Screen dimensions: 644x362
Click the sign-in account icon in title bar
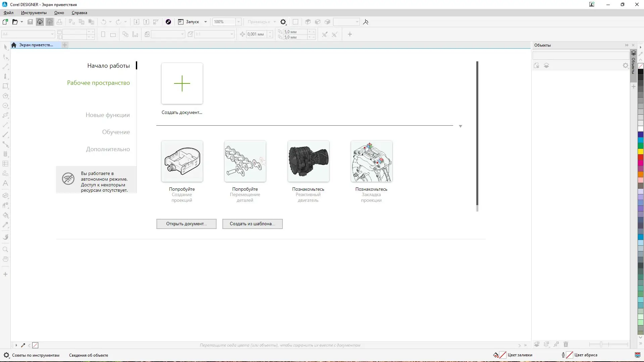pyautogui.click(x=592, y=4)
